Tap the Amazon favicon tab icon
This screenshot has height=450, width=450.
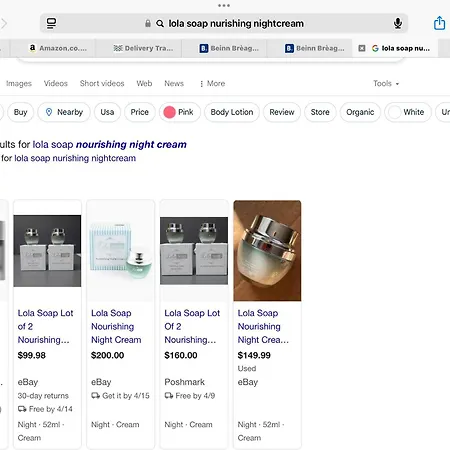[32, 48]
